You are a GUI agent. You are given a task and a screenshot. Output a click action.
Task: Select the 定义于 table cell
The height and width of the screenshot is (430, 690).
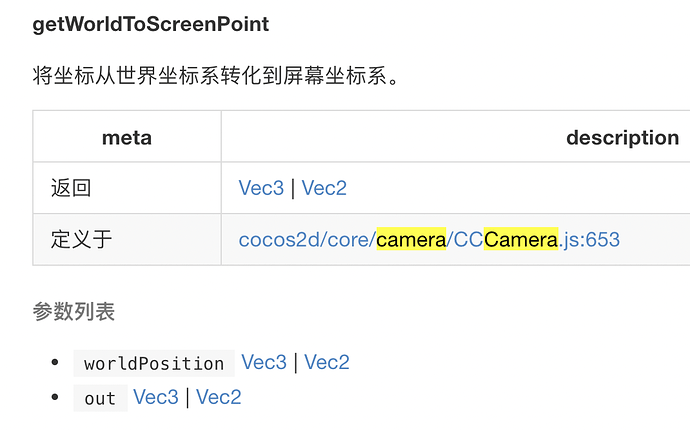click(x=82, y=240)
